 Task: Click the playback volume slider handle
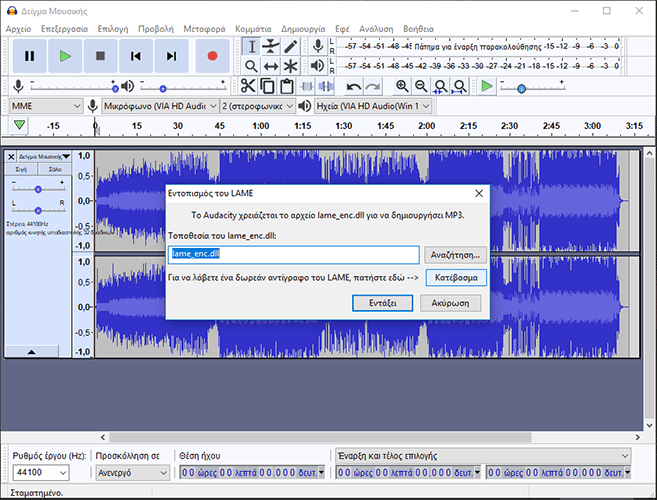163,88
